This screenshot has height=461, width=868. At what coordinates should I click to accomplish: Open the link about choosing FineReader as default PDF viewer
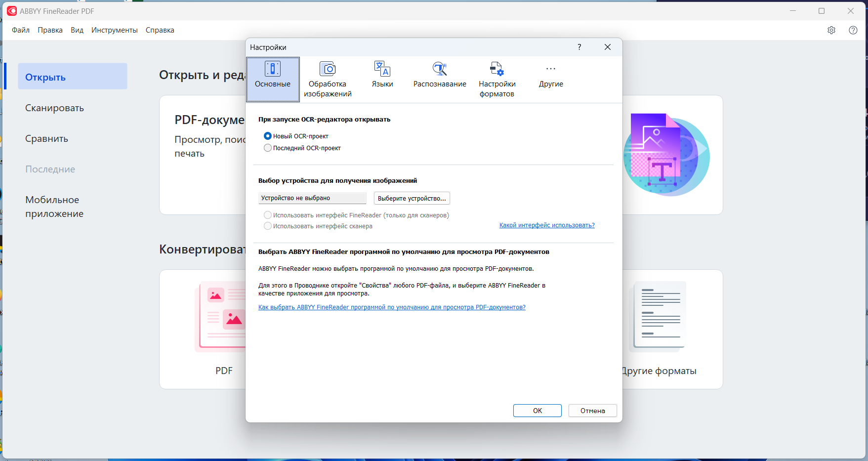click(x=392, y=307)
